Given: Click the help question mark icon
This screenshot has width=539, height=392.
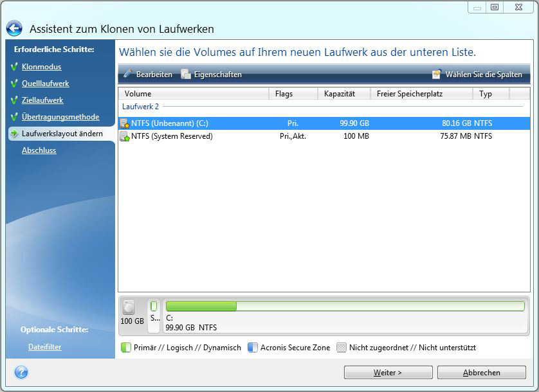Looking at the screenshot, I should [21, 373].
